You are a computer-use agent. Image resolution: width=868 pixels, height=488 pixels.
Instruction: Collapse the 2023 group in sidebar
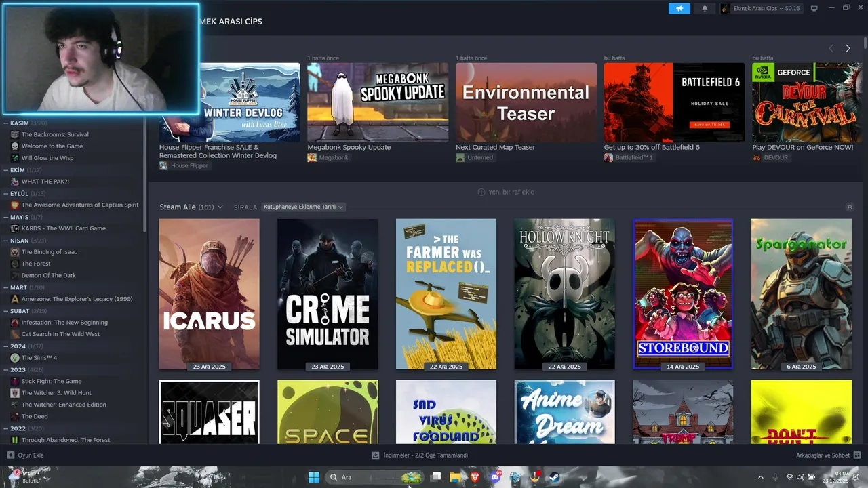click(x=5, y=369)
